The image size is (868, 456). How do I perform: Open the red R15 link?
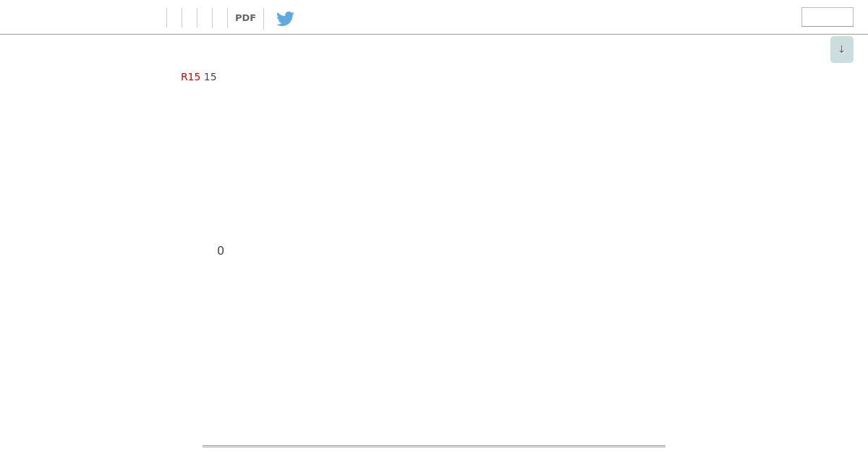coord(190,77)
